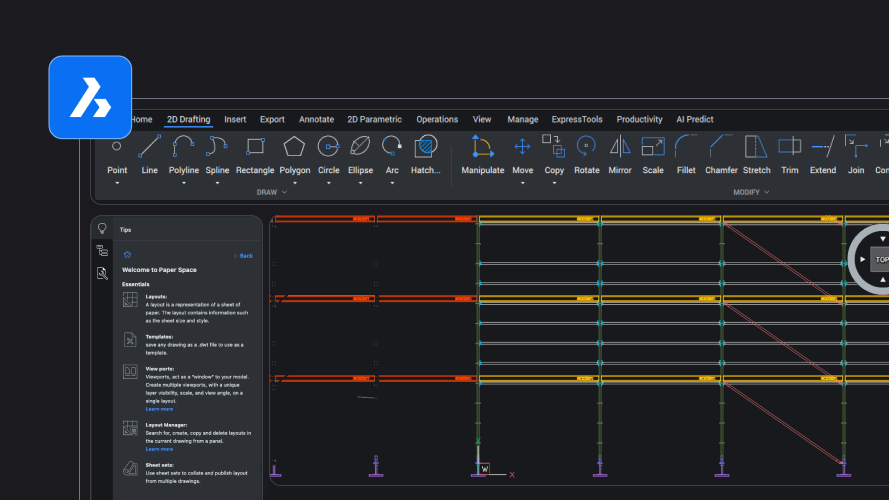Choose the Hatch tool icon
The width and height of the screenshot is (889, 500).
click(425, 147)
